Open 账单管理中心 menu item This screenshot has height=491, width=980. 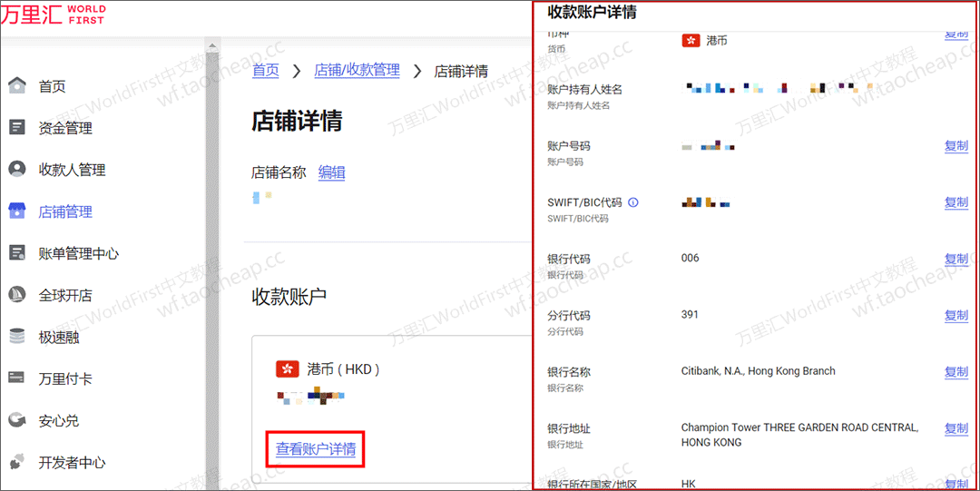pyautogui.click(x=79, y=254)
